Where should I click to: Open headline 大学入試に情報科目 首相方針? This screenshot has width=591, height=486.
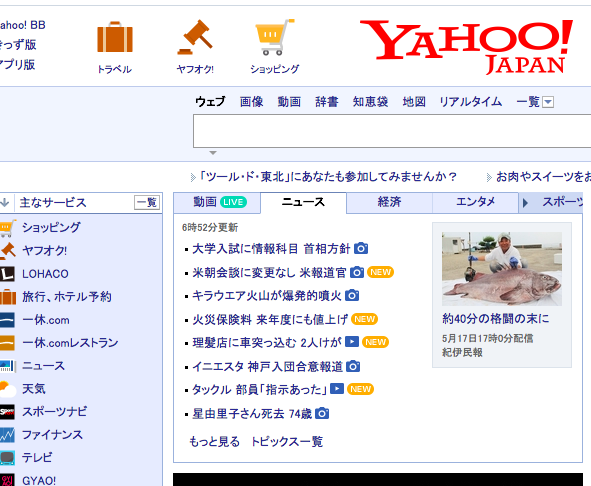271,249
